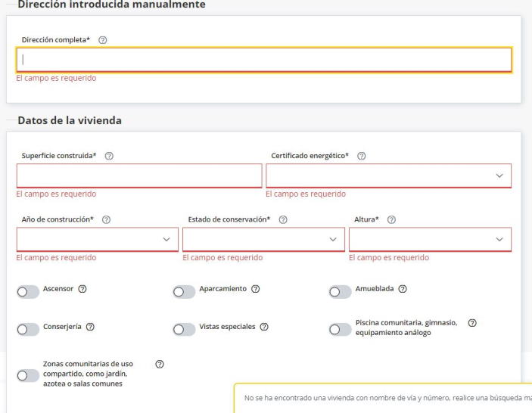Open the Año de construcción dropdown
The image size is (532, 413).
pyautogui.click(x=98, y=239)
